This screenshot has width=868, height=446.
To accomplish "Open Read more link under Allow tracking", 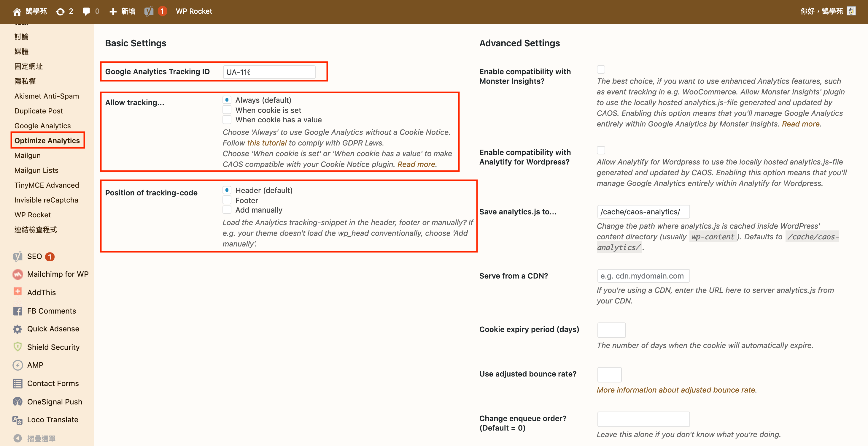I will pyautogui.click(x=416, y=164).
